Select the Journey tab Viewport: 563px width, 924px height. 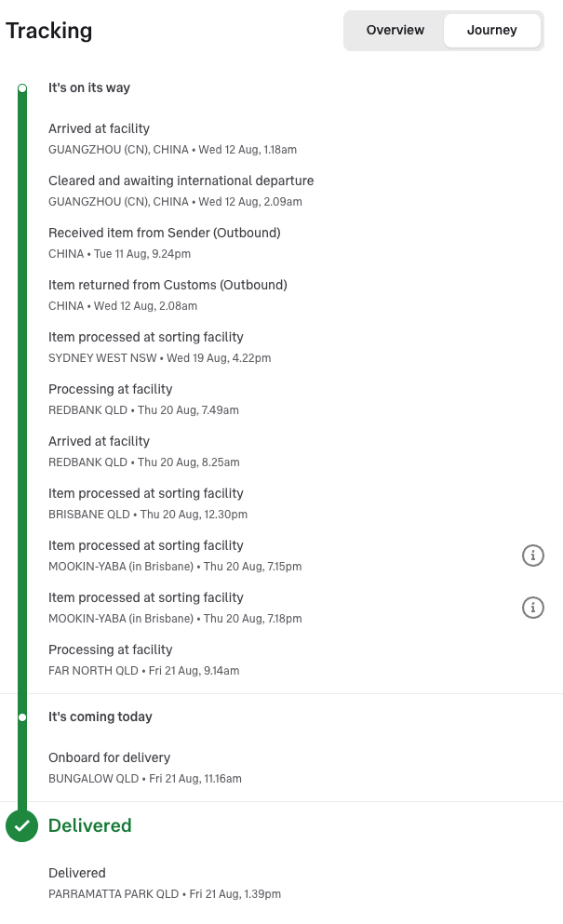pyautogui.click(x=491, y=30)
